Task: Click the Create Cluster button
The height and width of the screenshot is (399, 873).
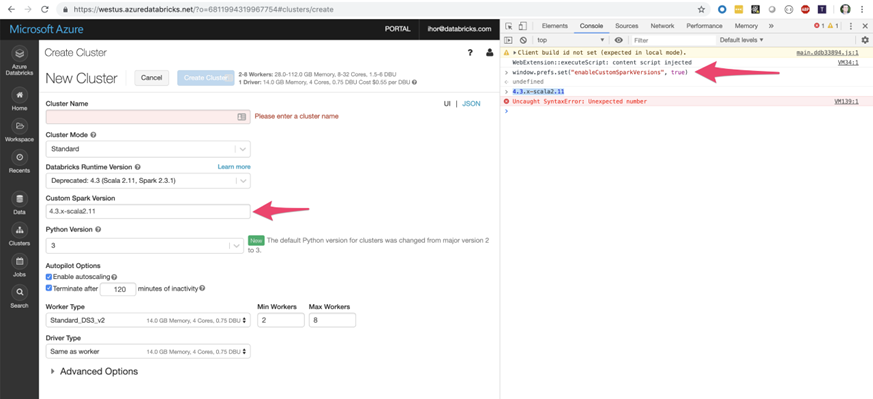Action: point(205,78)
